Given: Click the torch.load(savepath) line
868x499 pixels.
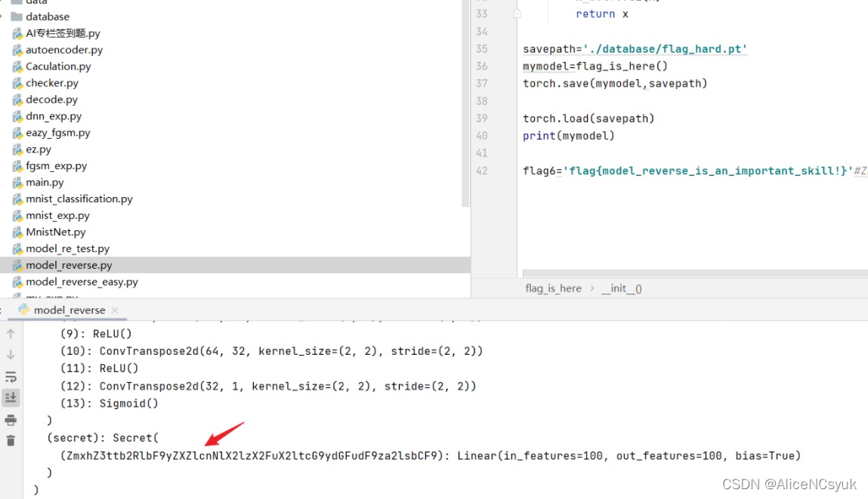Looking at the screenshot, I should tap(588, 119).
